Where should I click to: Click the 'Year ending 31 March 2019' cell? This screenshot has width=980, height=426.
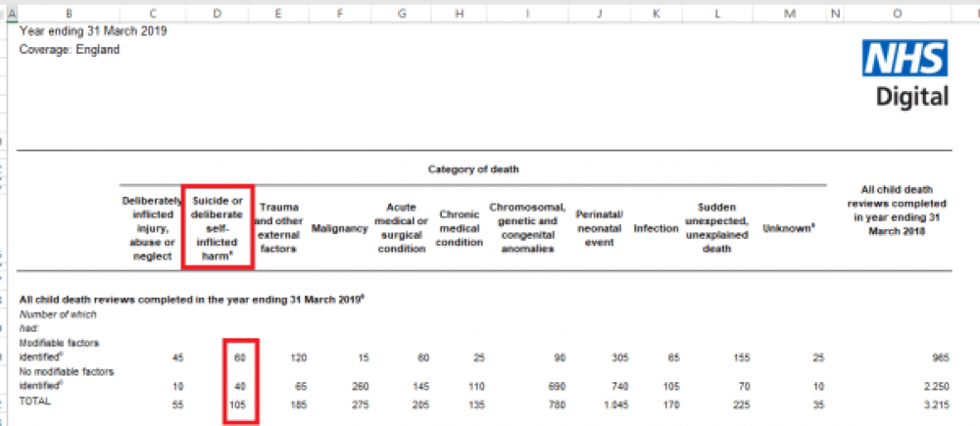click(x=93, y=31)
